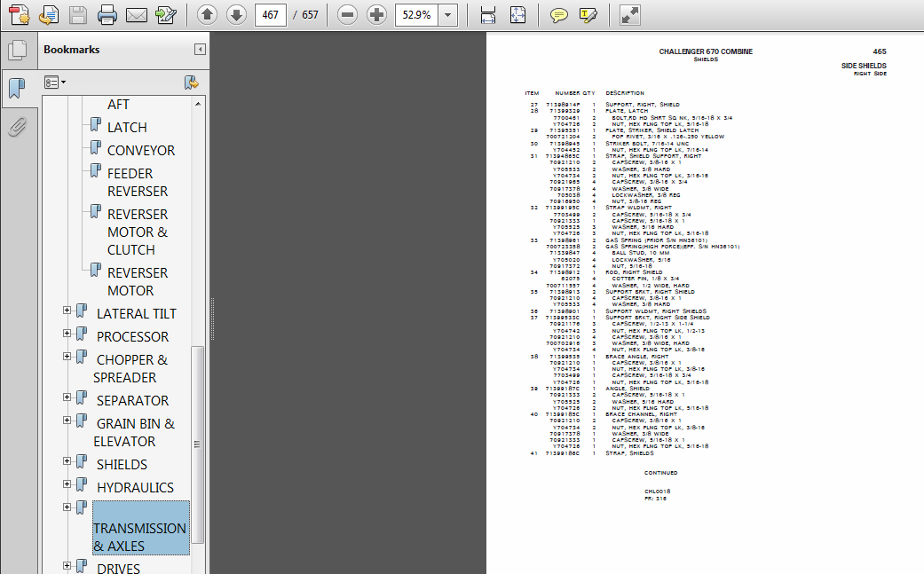Select the SHIELDS bookmark
The width and height of the screenshot is (924, 574).
pyautogui.click(x=122, y=465)
